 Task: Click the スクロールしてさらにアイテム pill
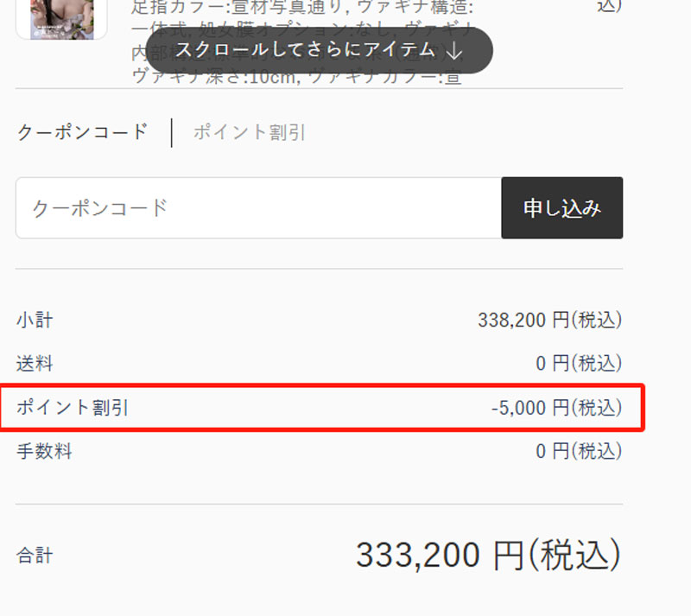pos(319,50)
